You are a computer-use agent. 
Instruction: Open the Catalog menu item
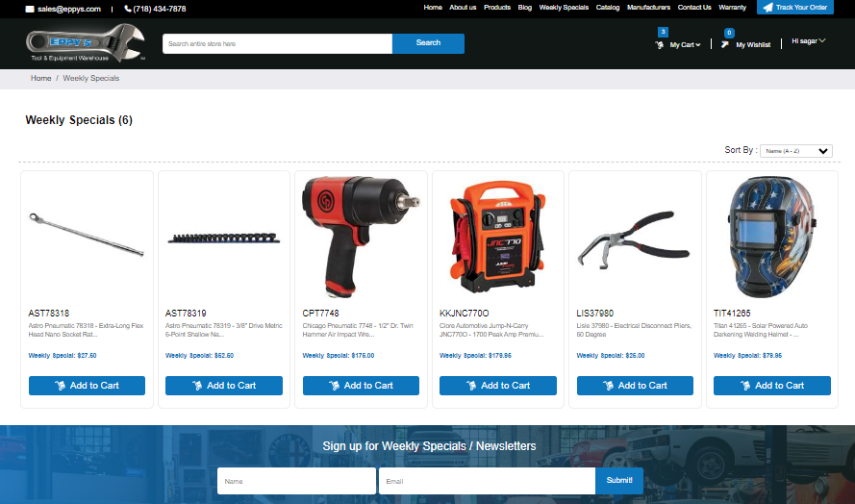tap(608, 7)
